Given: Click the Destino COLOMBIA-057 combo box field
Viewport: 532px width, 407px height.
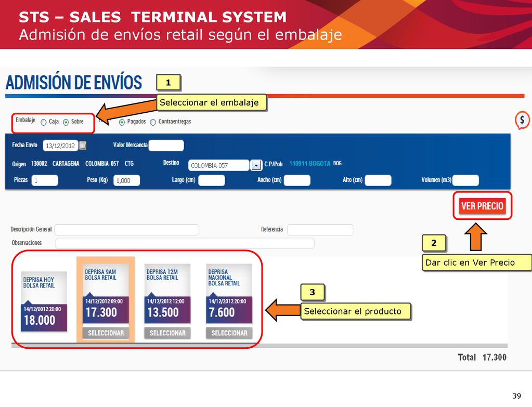Looking at the screenshot, I should [219, 165].
